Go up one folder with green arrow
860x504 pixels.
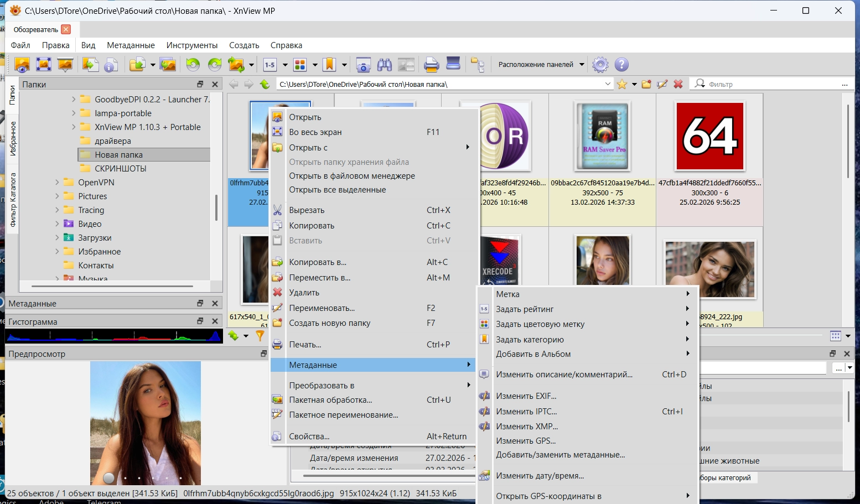pos(265,84)
